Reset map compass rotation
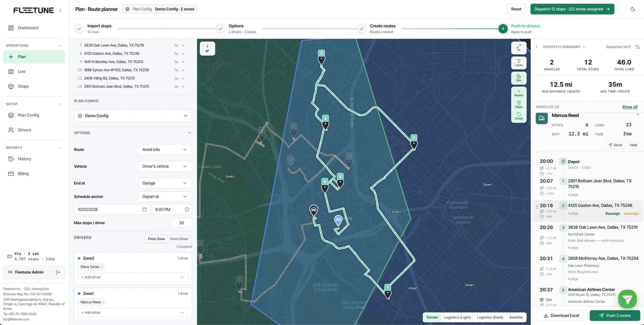 pos(207,48)
